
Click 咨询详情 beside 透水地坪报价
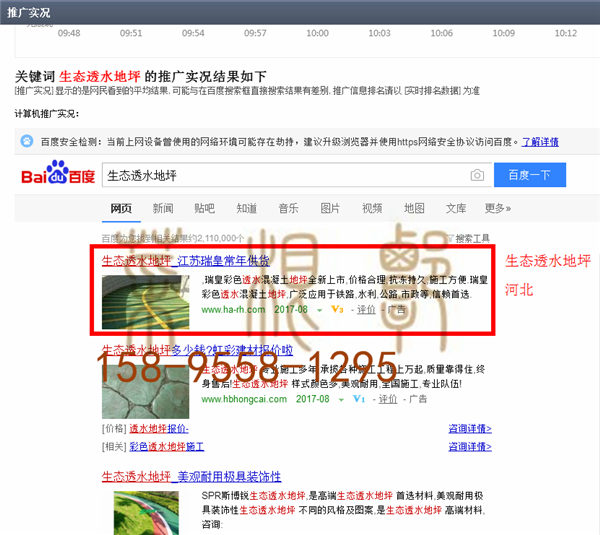(x=470, y=429)
